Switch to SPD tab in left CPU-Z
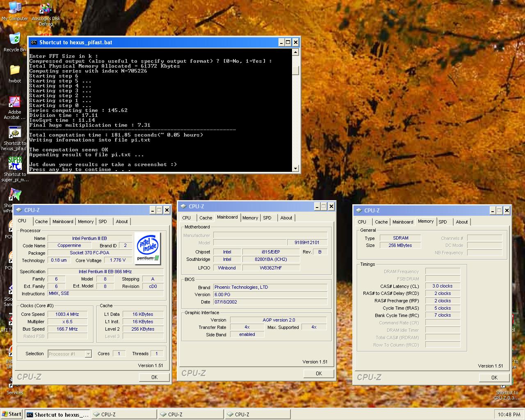The width and height of the screenshot is (525, 420). click(103, 221)
